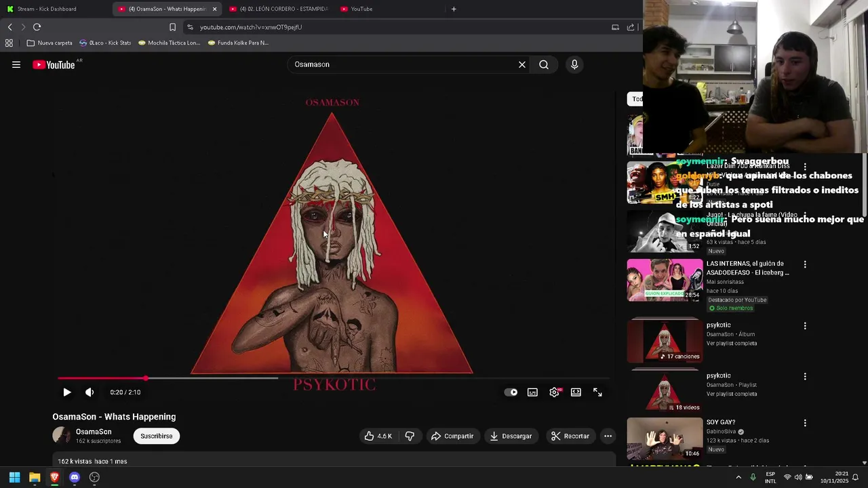The width and height of the screenshot is (868, 488).
Task: Open the ESP INTL language switcher
Action: pos(770,478)
